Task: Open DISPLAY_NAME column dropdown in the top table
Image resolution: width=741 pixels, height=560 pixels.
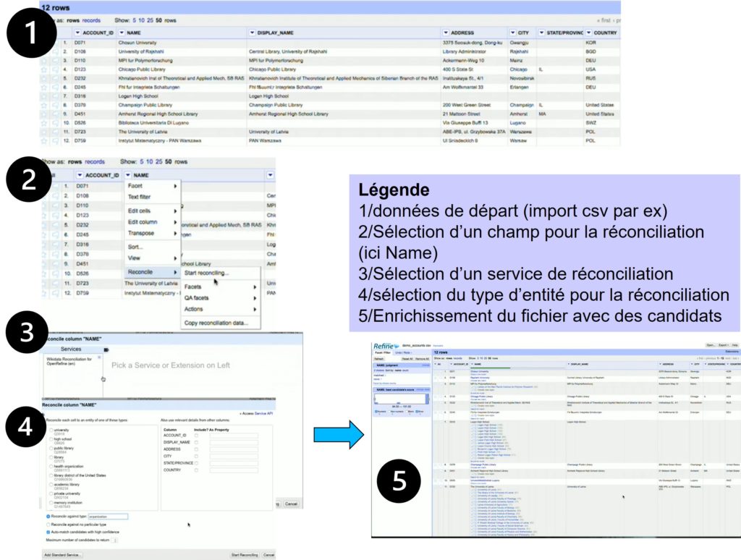Action: pyautogui.click(x=252, y=33)
